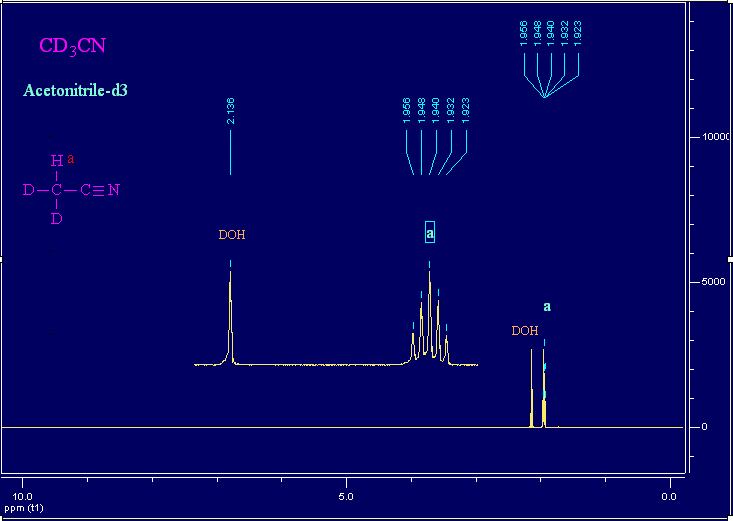The image size is (733, 521).
Task: Click the 5000 intensity axis label
Action: (713, 282)
